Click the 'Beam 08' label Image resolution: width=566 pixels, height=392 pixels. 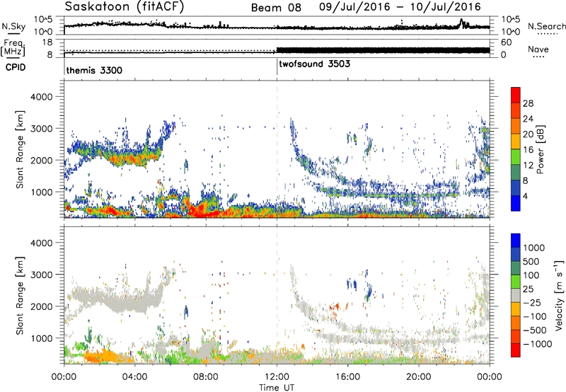coord(276,8)
